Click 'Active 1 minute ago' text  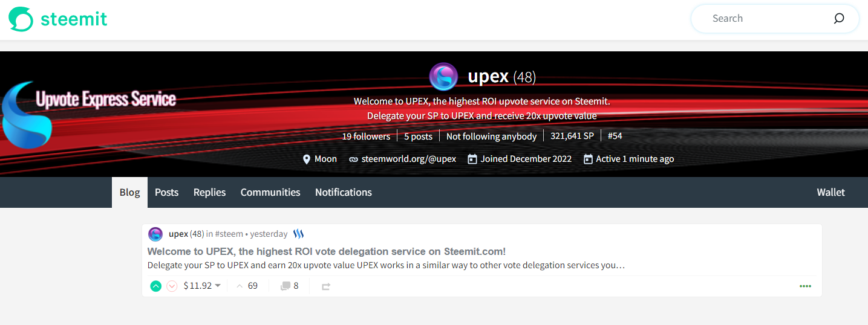635,159
